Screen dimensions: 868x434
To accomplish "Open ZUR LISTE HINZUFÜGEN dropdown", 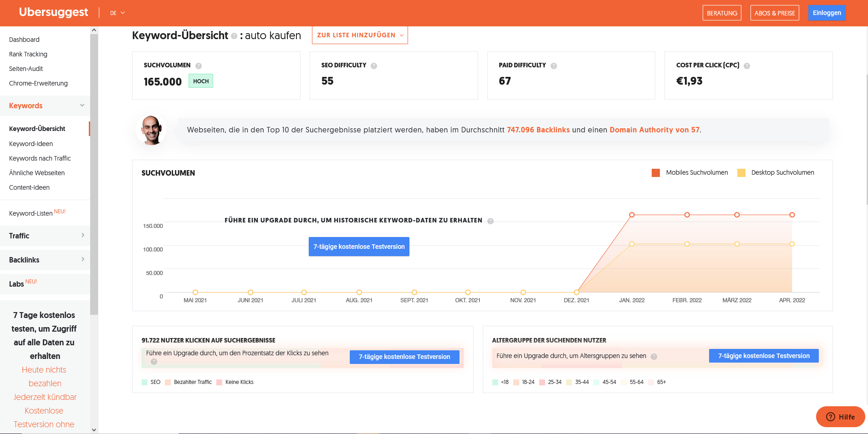I will (360, 35).
